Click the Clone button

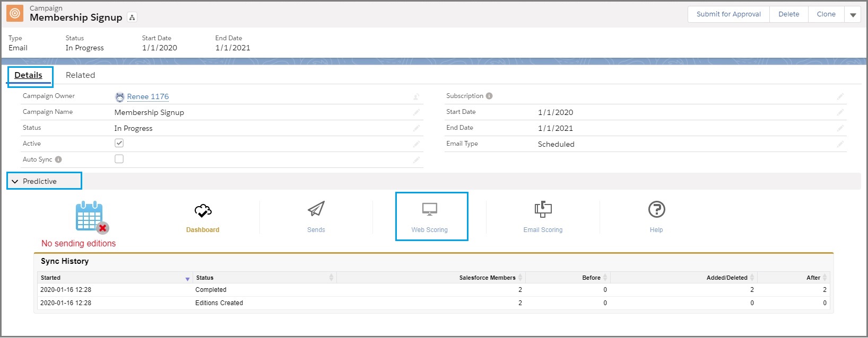(826, 14)
